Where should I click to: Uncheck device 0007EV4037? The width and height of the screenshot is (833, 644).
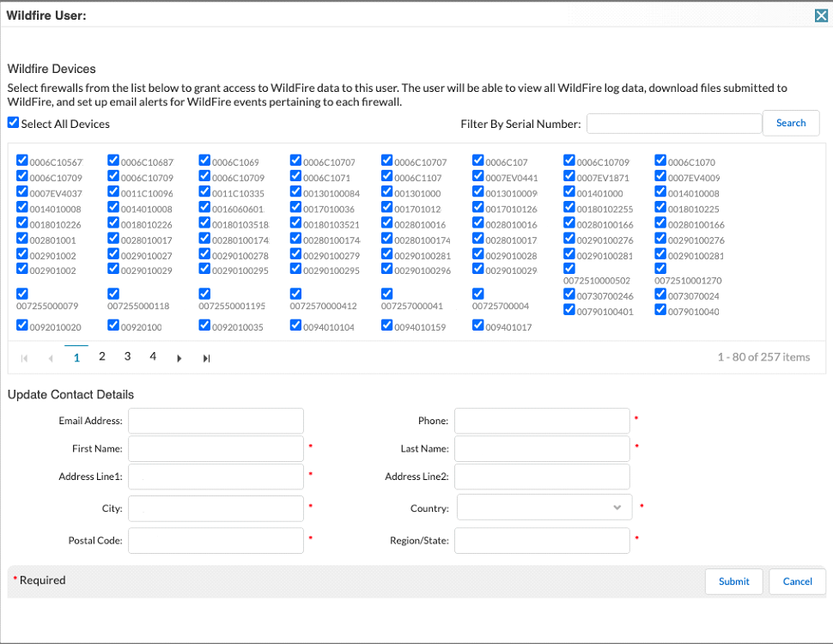22,191
